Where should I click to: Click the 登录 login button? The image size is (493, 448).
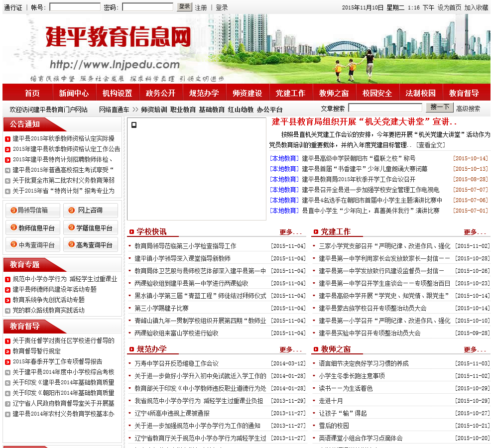[184, 6]
